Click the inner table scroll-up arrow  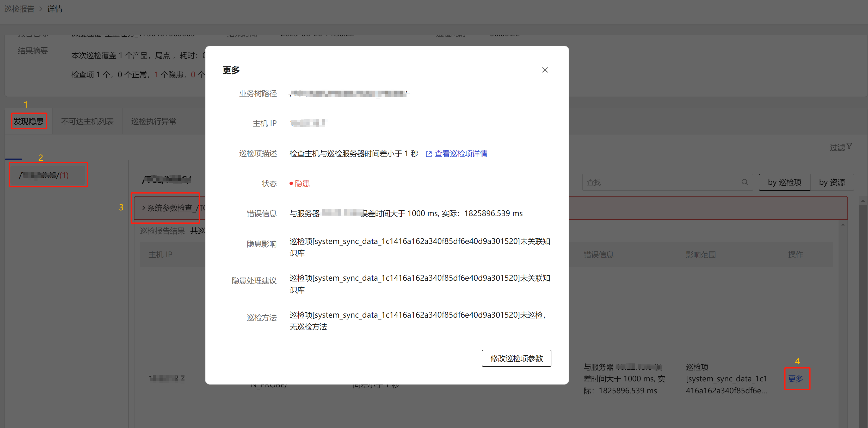843,225
